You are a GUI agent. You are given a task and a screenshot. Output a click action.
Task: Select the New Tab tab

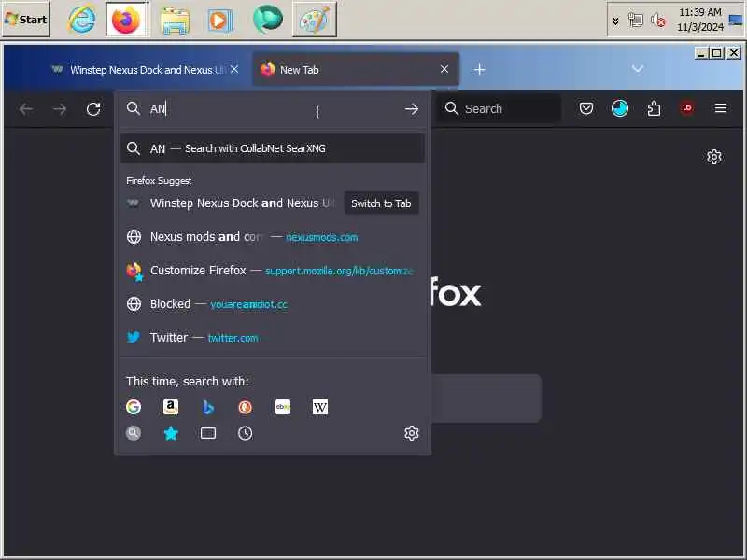pos(356,70)
